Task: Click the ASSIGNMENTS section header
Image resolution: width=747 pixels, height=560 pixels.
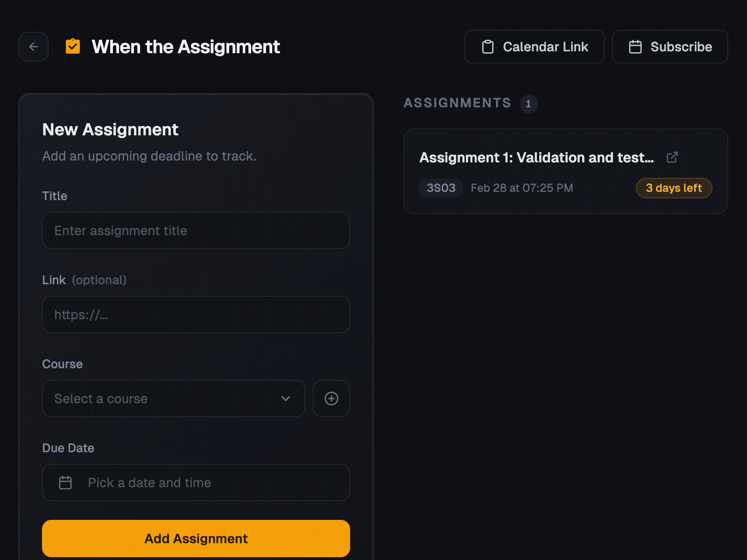Action: [457, 103]
